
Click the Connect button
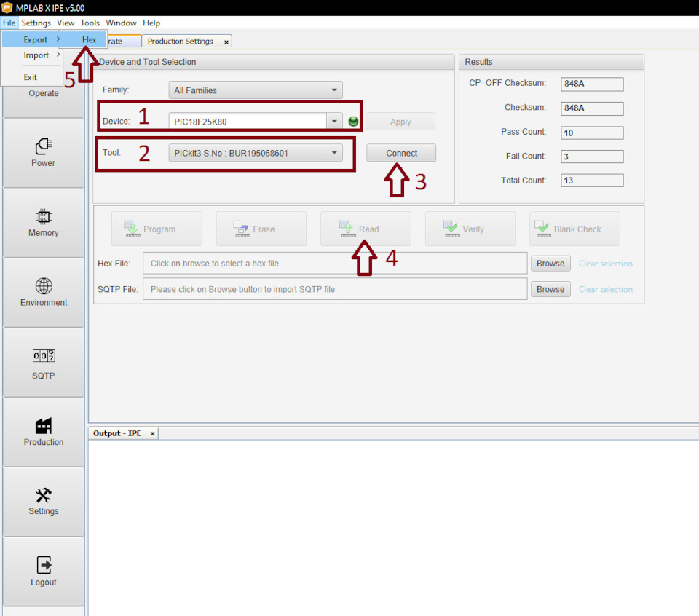tap(401, 153)
